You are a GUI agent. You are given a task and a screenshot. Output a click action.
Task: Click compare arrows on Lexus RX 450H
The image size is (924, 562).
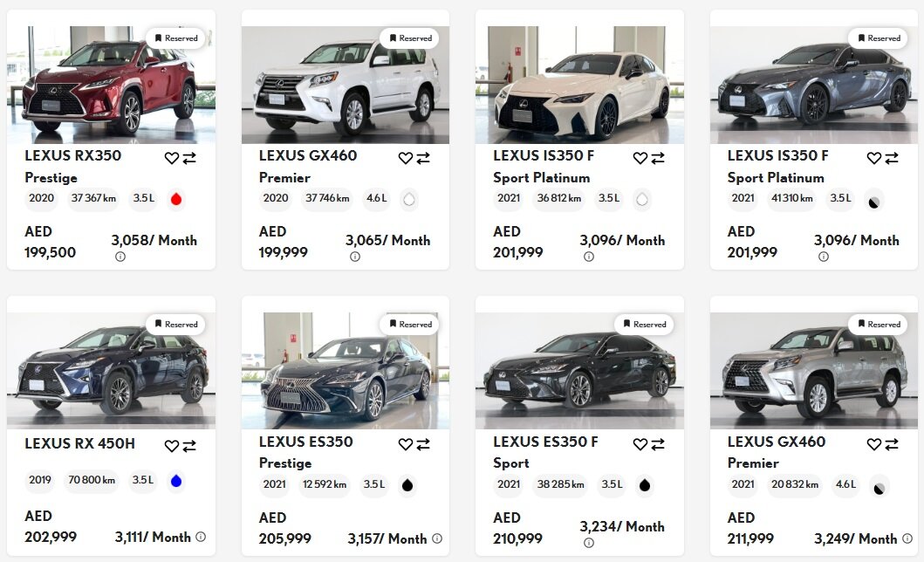click(189, 446)
